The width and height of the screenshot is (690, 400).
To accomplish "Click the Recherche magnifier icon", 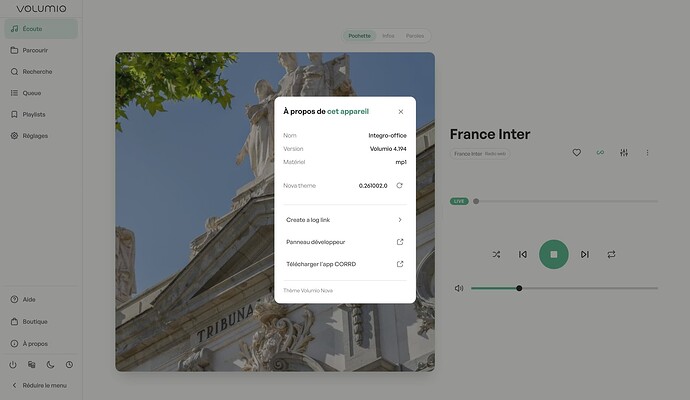I will click(15, 71).
